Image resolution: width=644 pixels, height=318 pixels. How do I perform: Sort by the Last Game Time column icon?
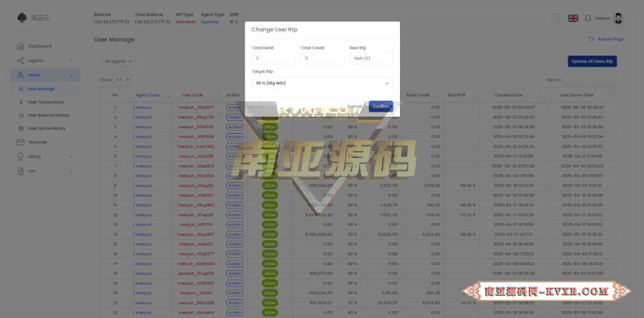(610, 95)
